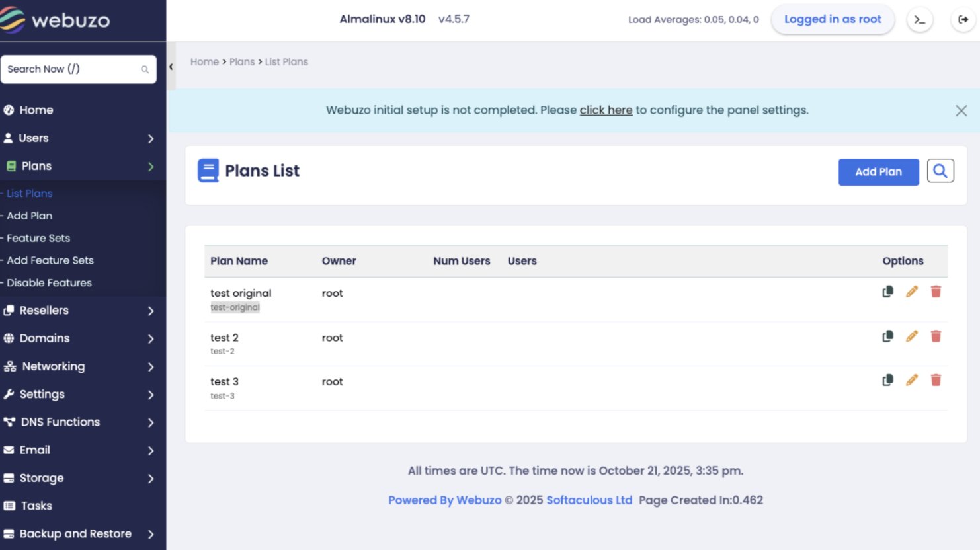Click the Webuzo logo
Screen dimensions: 980x550
(x=56, y=20)
